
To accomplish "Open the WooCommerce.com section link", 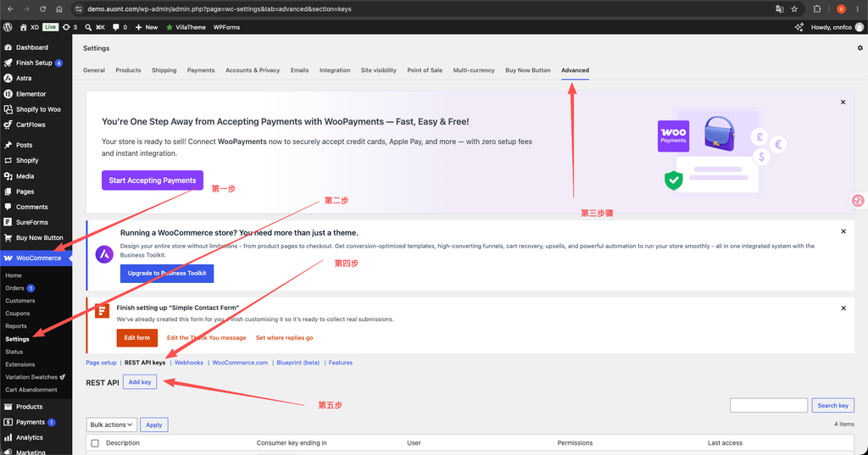I will [240, 363].
